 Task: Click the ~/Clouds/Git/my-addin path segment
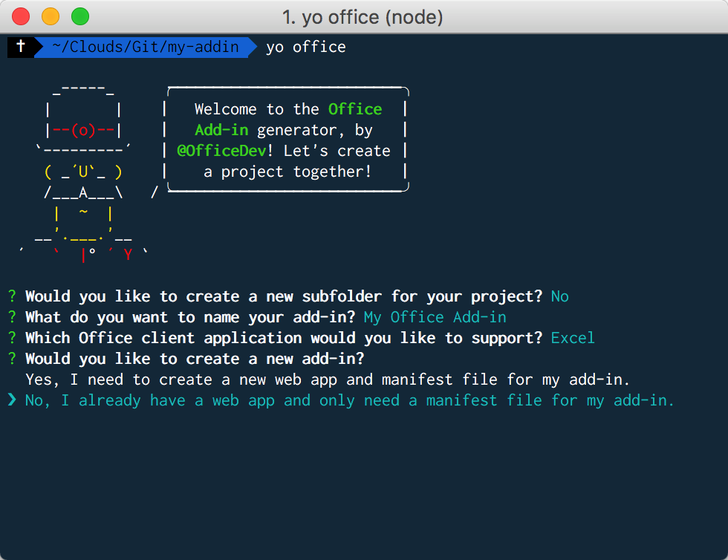pyautogui.click(x=146, y=47)
